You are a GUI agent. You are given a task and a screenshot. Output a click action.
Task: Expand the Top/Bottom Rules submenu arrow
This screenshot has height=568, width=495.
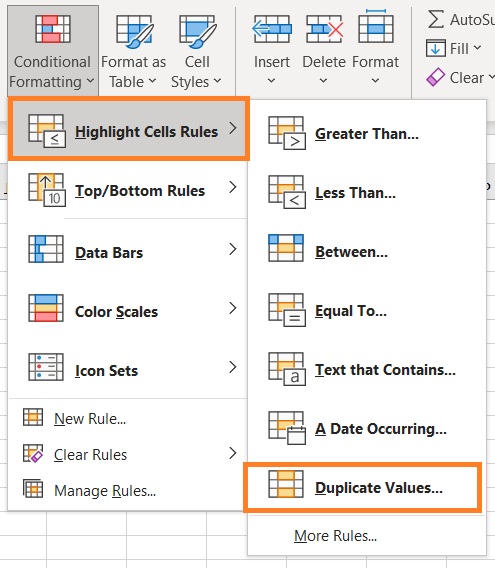point(233,187)
